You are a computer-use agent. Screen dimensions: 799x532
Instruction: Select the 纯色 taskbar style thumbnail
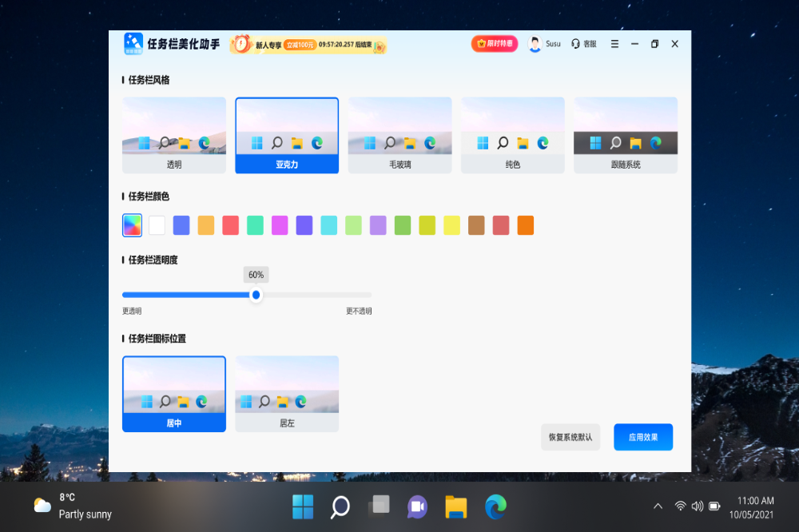click(513, 135)
